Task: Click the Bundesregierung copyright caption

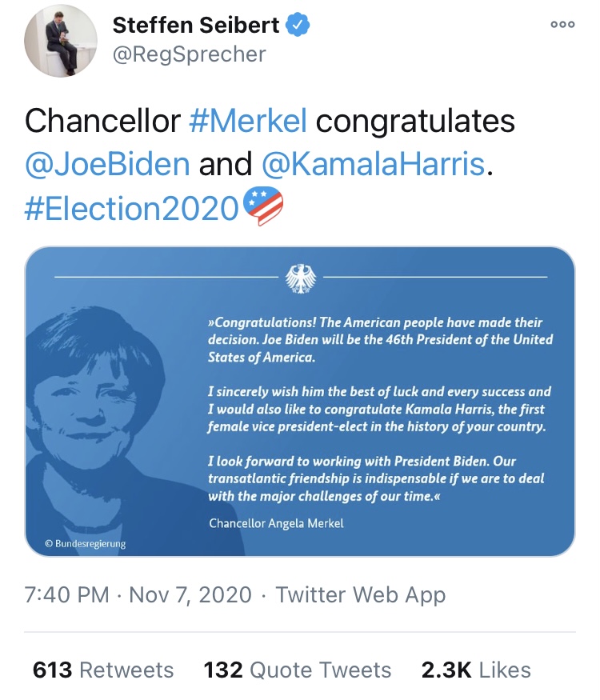Action: click(86, 544)
